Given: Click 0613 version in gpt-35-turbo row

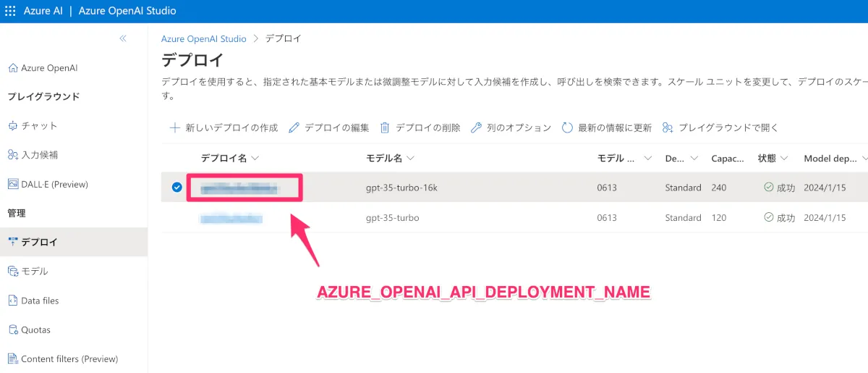Looking at the screenshot, I should click(x=607, y=217).
